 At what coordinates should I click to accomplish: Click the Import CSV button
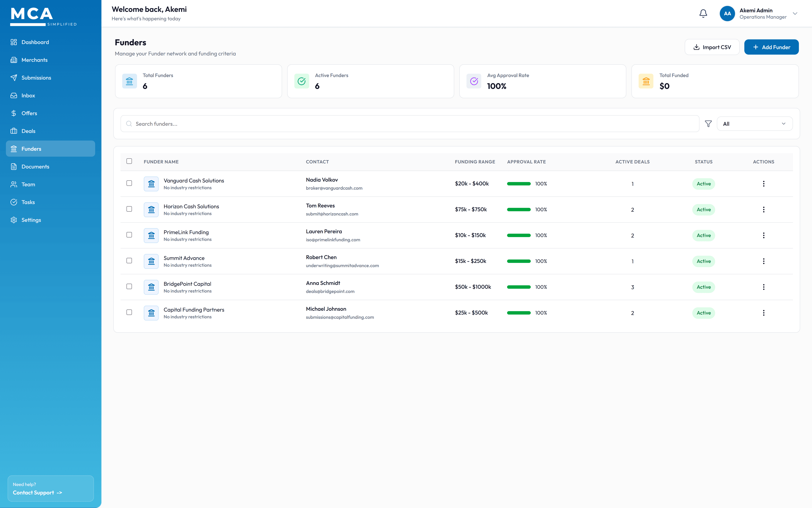[712, 47]
